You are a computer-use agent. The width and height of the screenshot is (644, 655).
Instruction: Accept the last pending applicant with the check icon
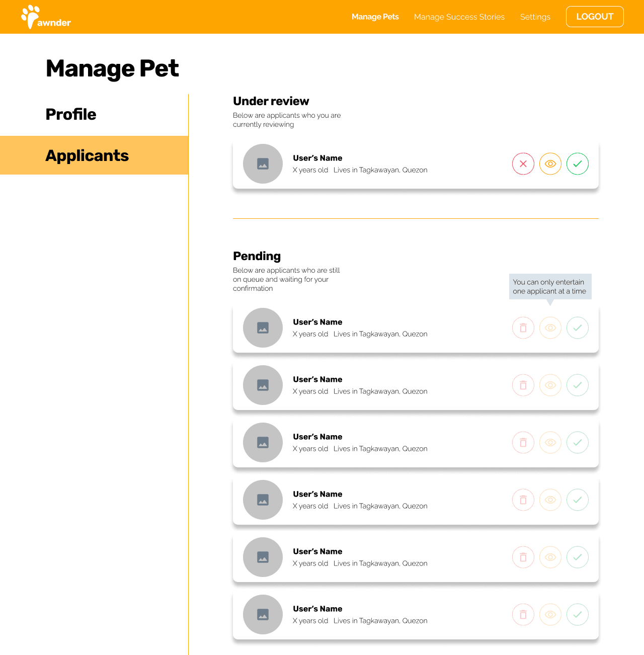point(578,615)
